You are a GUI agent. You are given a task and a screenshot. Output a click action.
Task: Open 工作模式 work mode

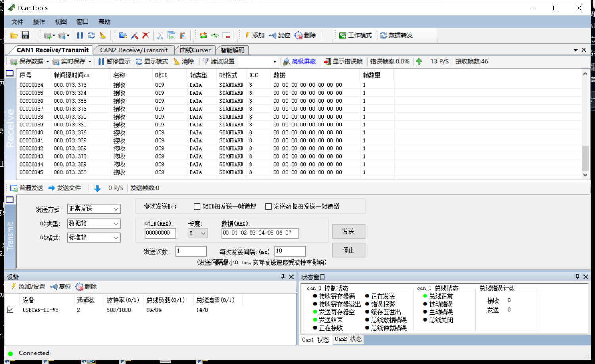click(x=355, y=35)
